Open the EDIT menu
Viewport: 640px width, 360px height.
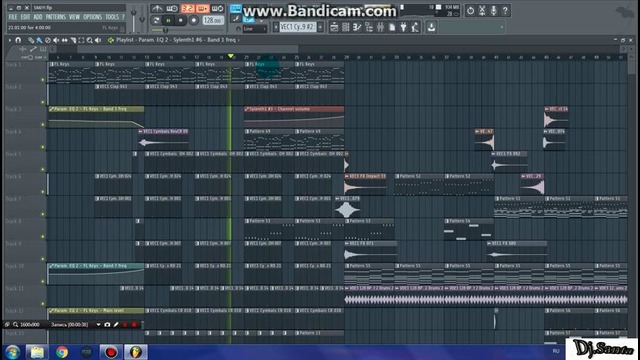point(25,17)
